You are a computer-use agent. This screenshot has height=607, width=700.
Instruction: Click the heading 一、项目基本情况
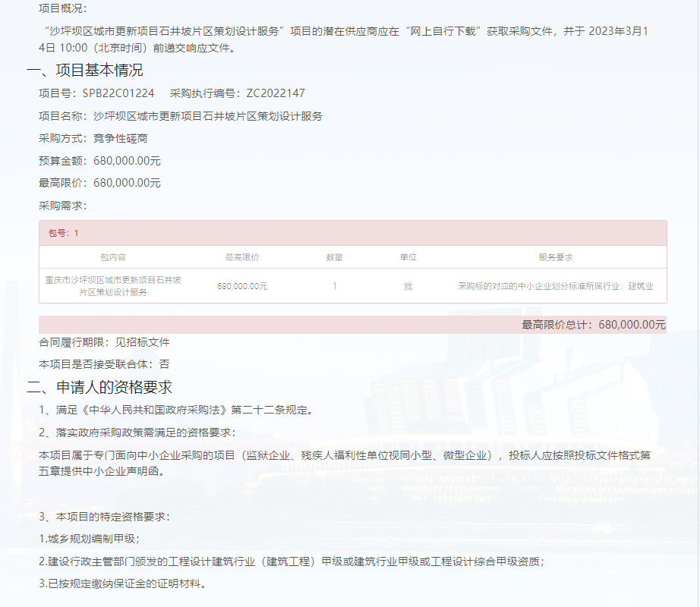(x=85, y=70)
